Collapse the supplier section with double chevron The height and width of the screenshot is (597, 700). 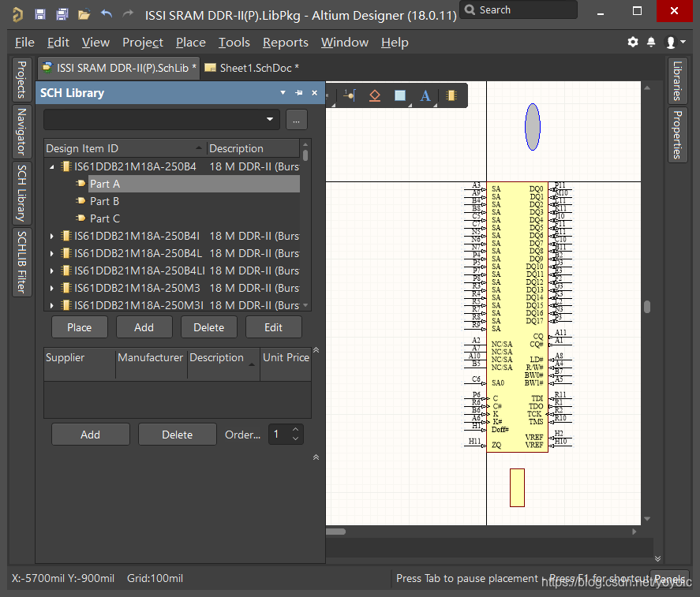click(x=316, y=350)
